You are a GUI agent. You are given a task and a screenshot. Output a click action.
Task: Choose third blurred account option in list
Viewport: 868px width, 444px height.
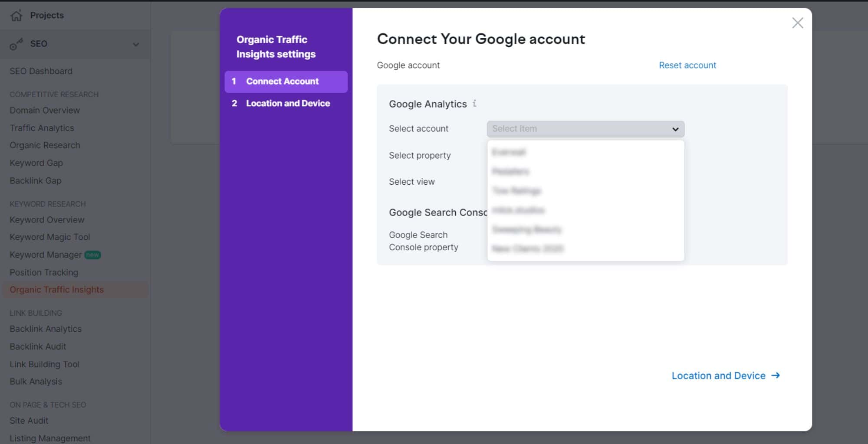point(585,191)
